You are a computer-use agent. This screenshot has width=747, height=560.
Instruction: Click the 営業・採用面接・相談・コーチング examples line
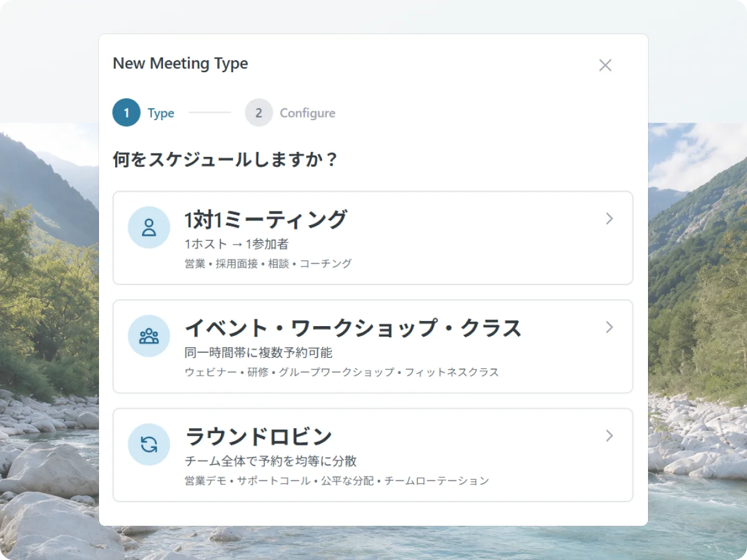pos(268,264)
